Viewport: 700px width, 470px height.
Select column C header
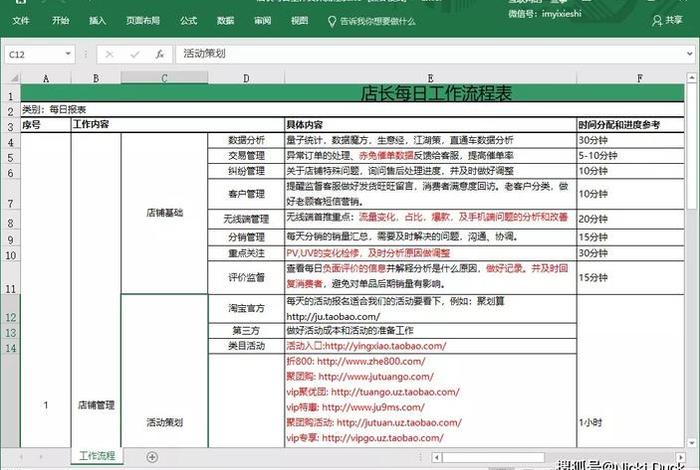pyautogui.click(x=164, y=78)
